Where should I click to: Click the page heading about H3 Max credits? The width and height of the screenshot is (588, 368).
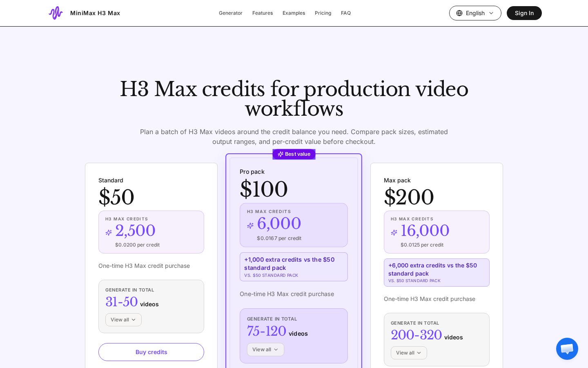(294, 99)
